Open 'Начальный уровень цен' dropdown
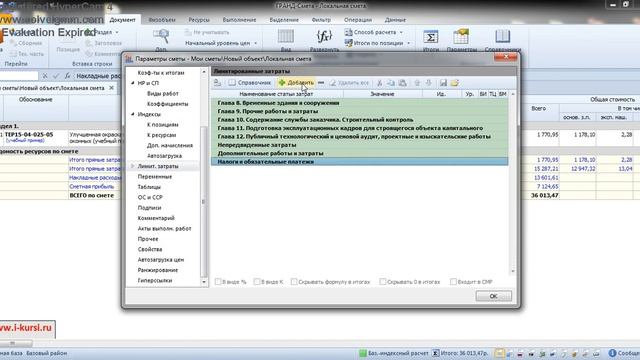Viewport: 640px width, 360px height. (221, 43)
